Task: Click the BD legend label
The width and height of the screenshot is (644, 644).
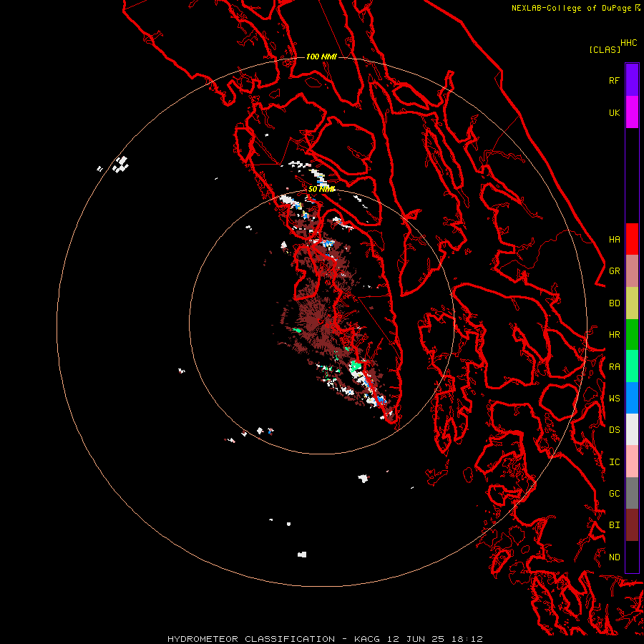Action: [614, 303]
